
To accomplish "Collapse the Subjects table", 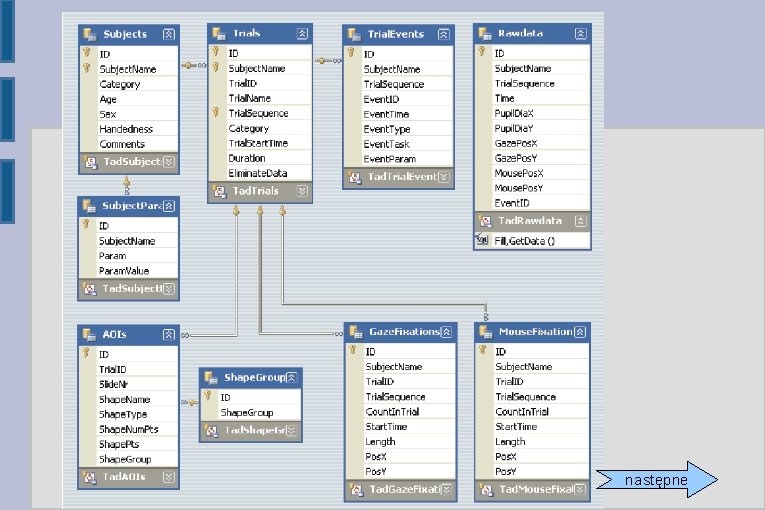I will 168,34.
